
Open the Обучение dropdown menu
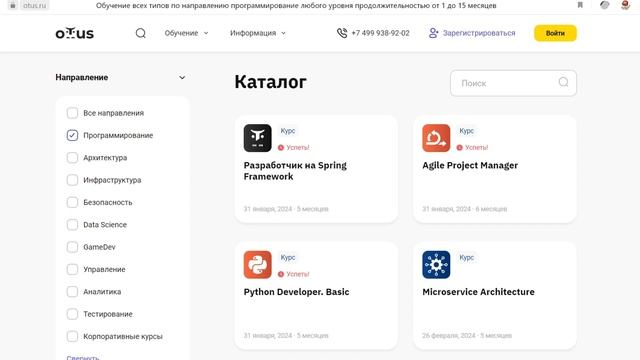[187, 33]
